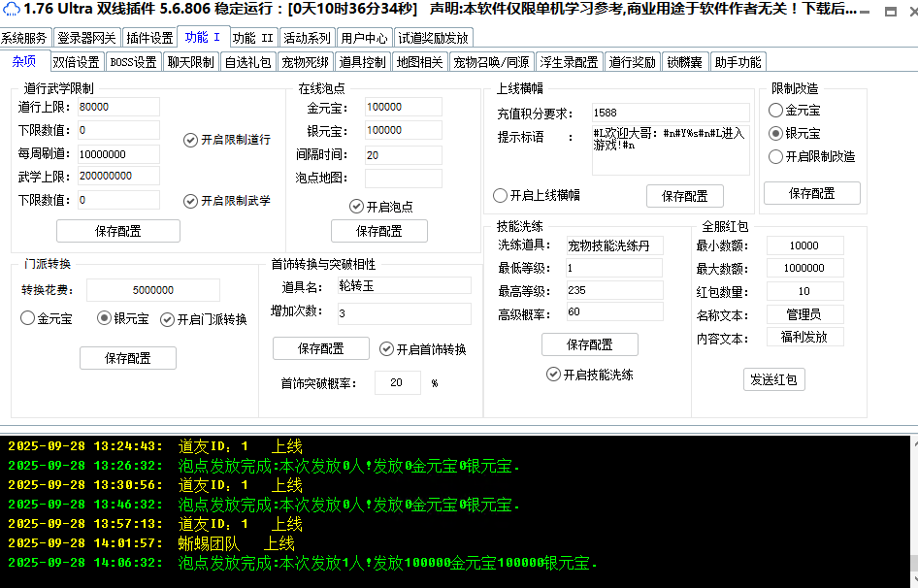Switch to the 助手功能 sub-tab
918x588 pixels.
(x=738, y=62)
